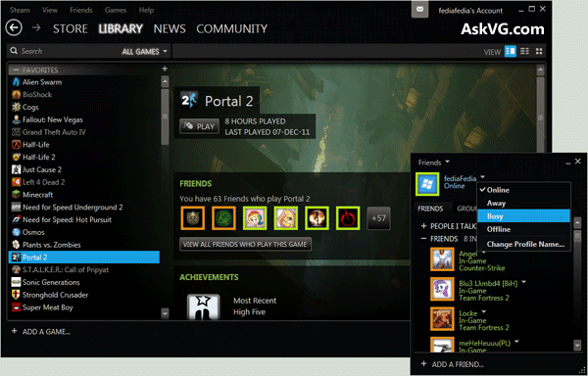Set status to Busy
Screen dimensions: 588x376
(524, 216)
